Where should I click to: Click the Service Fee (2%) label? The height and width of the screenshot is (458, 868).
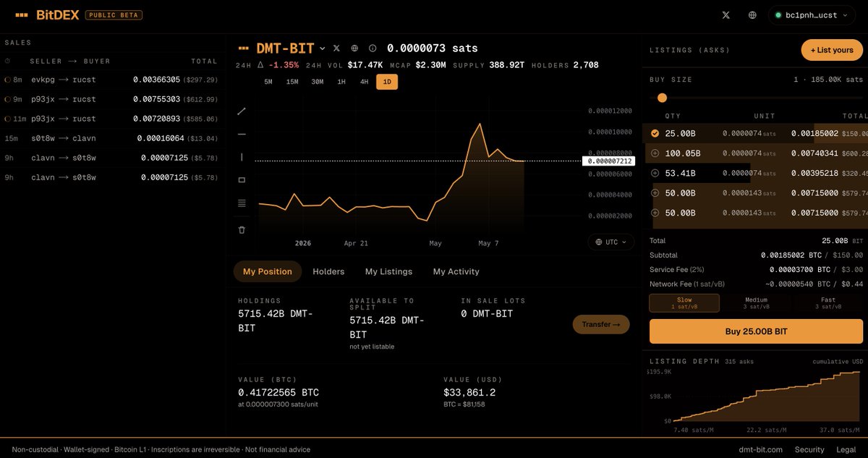click(676, 269)
